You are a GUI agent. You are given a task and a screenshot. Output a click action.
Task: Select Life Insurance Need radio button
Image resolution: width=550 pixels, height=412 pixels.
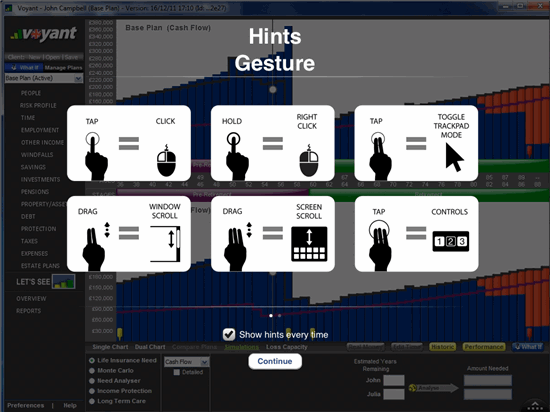coord(92,360)
